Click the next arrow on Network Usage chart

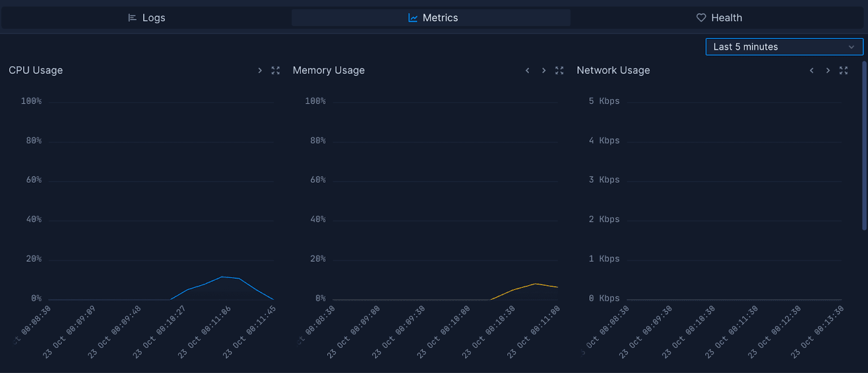pos(828,70)
